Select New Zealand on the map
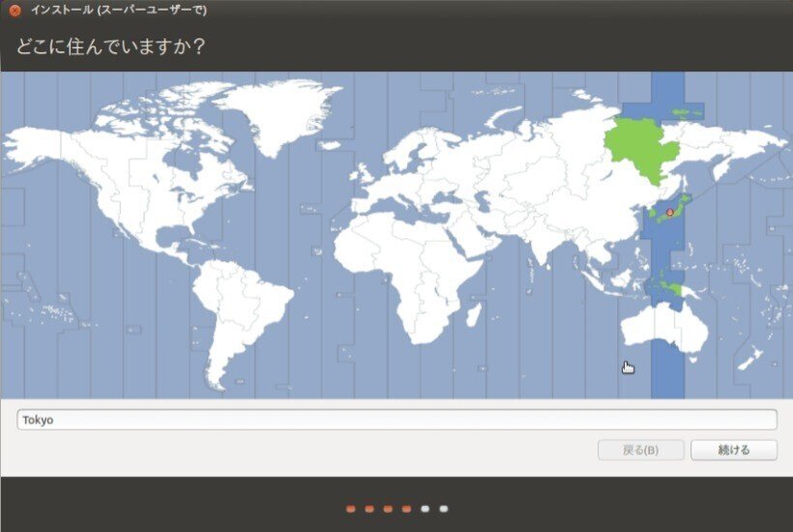Viewport: 793px width, 532px height. [752, 358]
